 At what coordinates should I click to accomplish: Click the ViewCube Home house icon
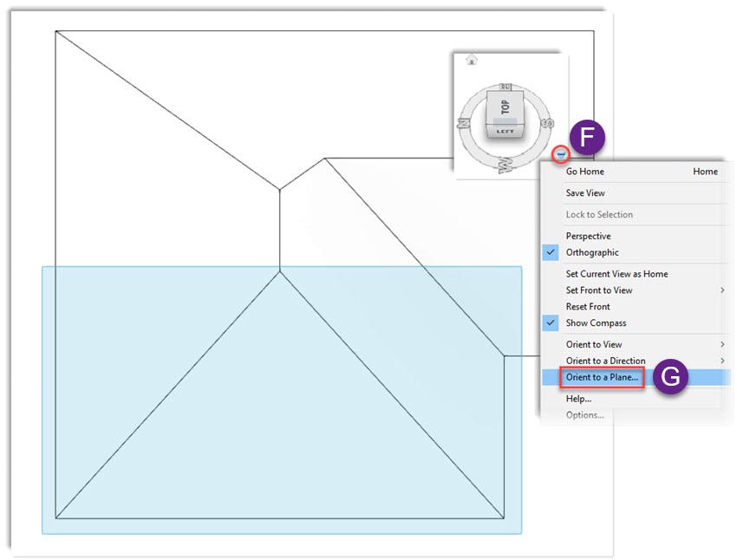tap(472, 60)
